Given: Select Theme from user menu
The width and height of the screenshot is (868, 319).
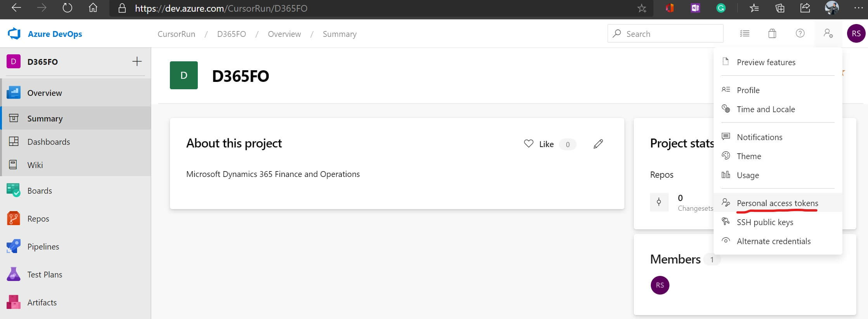Looking at the screenshot, I should click(778, 156).
